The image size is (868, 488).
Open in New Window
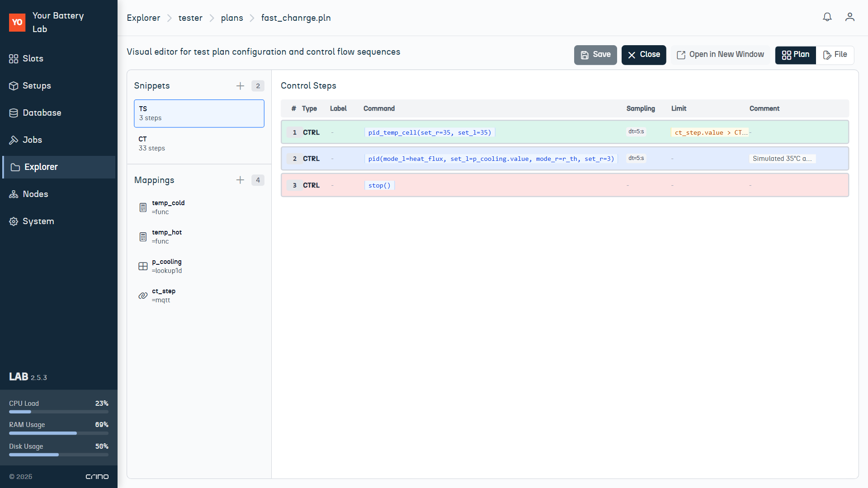(720, 55)
